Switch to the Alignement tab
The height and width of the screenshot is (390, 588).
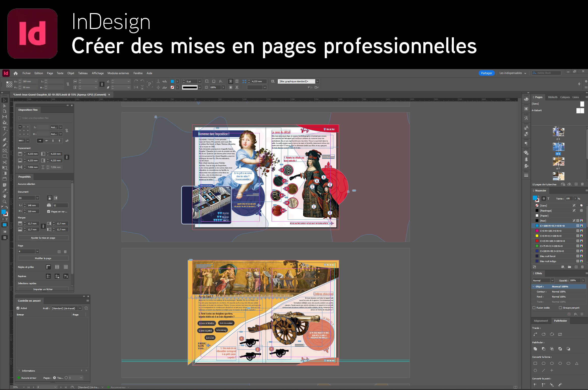[541, 321]
